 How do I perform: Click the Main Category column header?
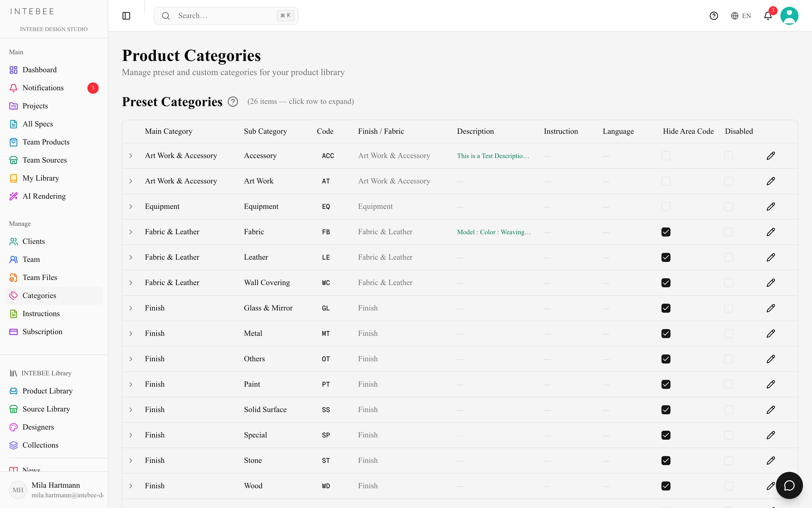coord(168,131)
